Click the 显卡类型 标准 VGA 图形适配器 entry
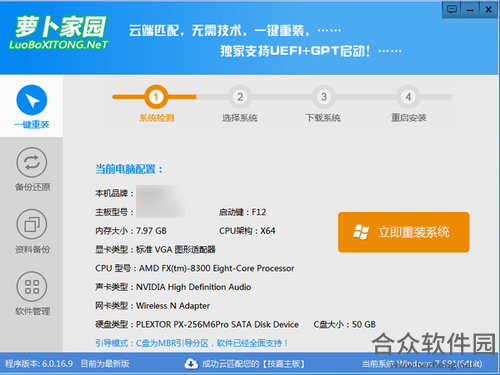 155,249
